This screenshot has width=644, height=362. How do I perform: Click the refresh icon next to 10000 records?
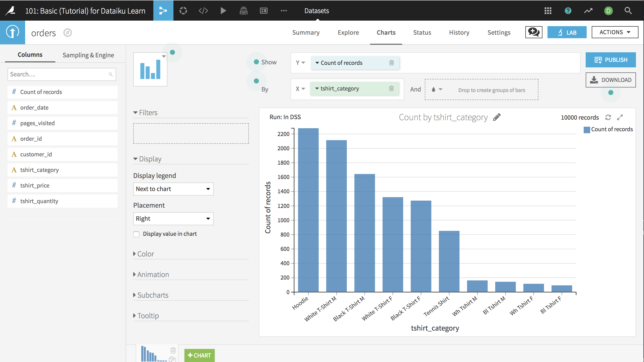point(608,117)
